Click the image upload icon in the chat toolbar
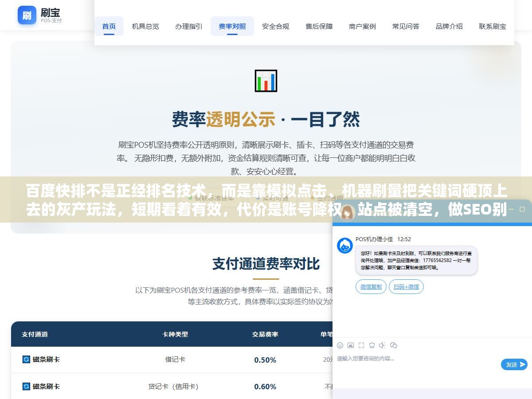Screen dimensions: 532x399 tap(351, 345)
